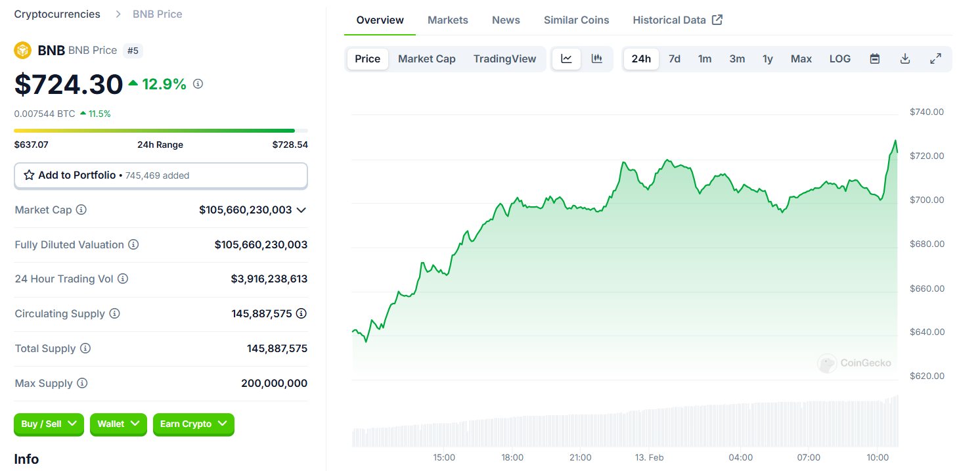Image resolution: width=980 pixels, height=471 pixels.
Task: Click the 0.007544 BTC value
Action: tap(45, 114)
